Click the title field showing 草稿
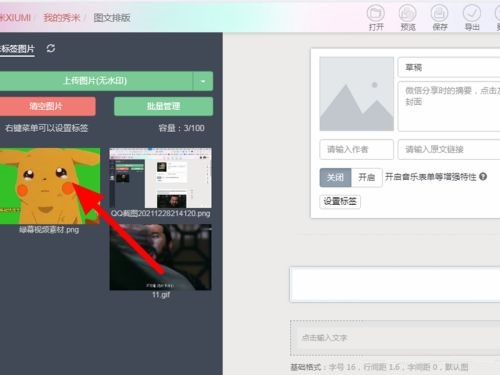This screenshot has width=500, height=375. [449, 67]
